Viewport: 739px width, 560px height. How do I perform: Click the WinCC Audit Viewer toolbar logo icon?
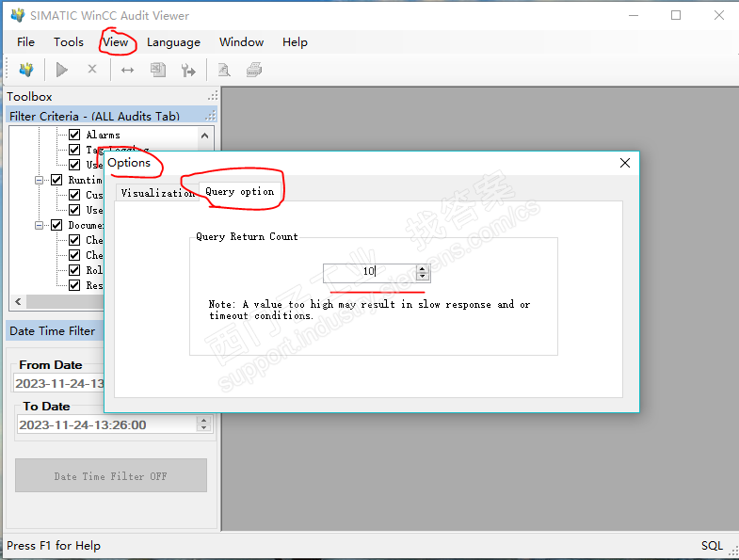pyautogui.click(x=26, y=70)
